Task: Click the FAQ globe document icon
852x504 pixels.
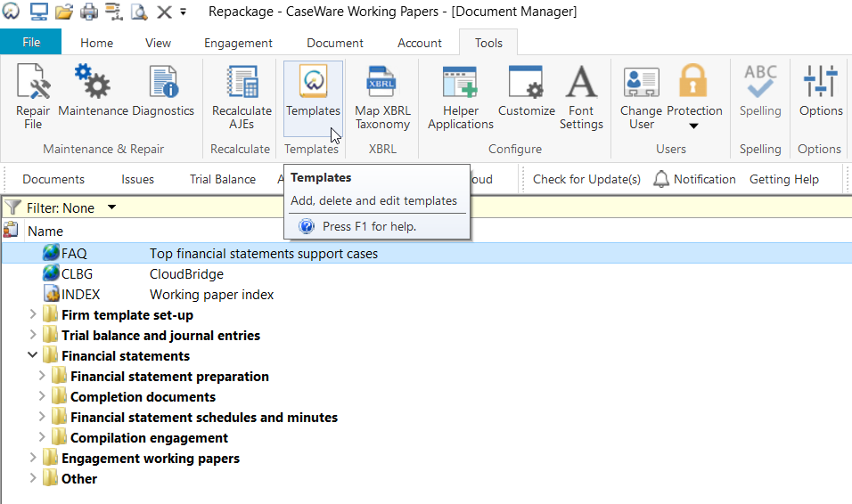Action: click(51, 253)
